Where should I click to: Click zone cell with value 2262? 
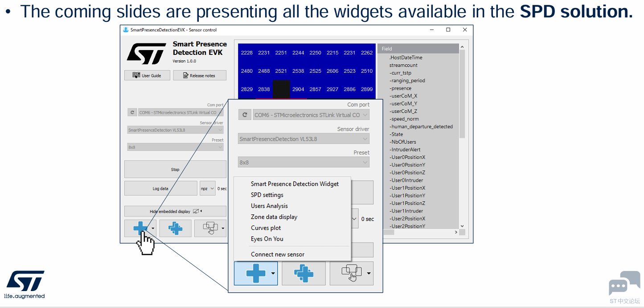coord(367,53)
